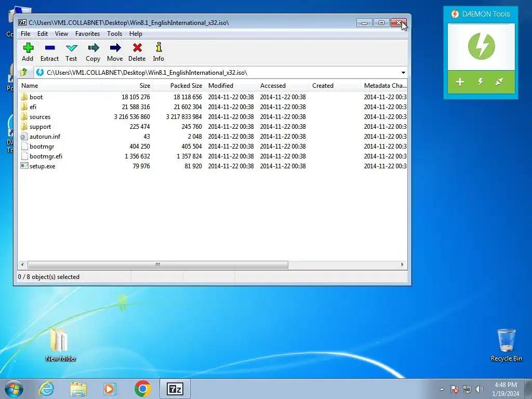The image size is (532, 399).
Task: Click the Add toolbar icon
Action: (x=28, y=47)
